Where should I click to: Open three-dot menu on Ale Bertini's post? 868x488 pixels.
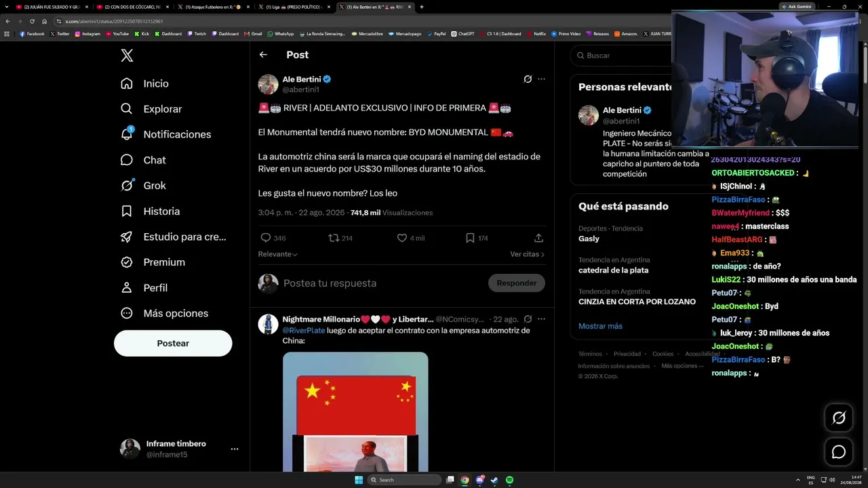click(541, 79)
